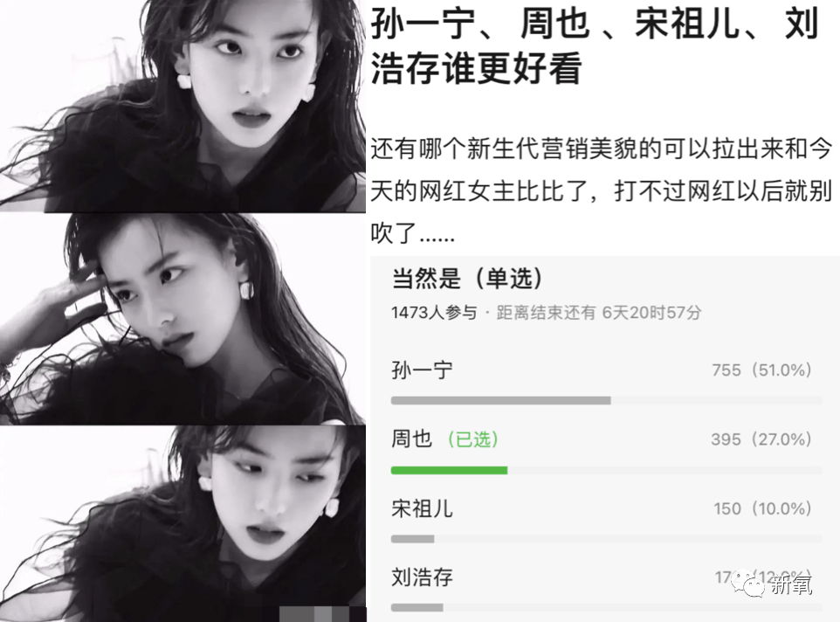Click the WeChat logo icon in watermark

tap(749, 583)
